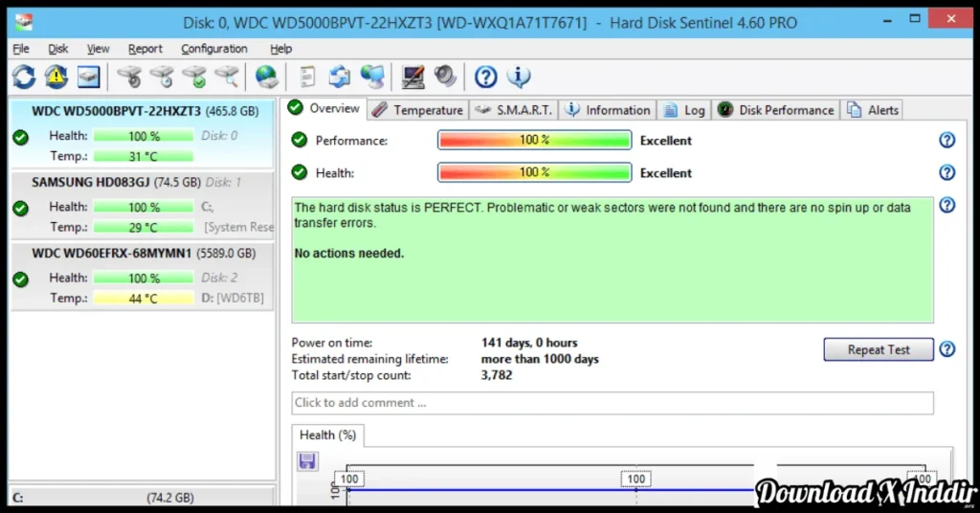Screen dimensions: 980x513
Task: Click the 'No actions needed.' status text
Action: click(x=348, y=253)
